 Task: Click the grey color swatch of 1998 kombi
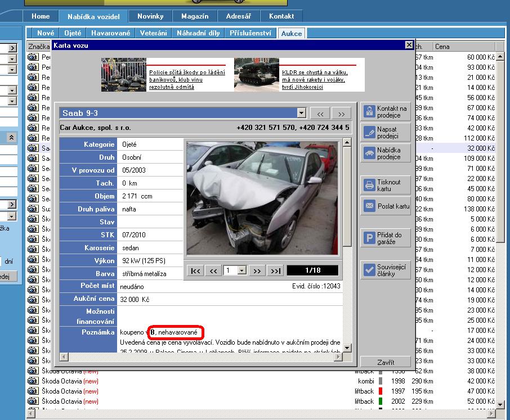tap(381, 381)
